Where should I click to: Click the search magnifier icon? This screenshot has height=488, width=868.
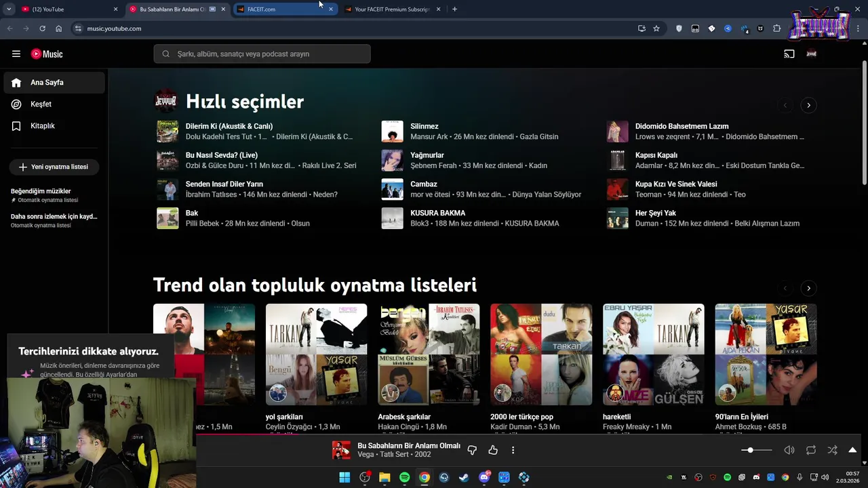pyautogui.click(x=165, y=54)
